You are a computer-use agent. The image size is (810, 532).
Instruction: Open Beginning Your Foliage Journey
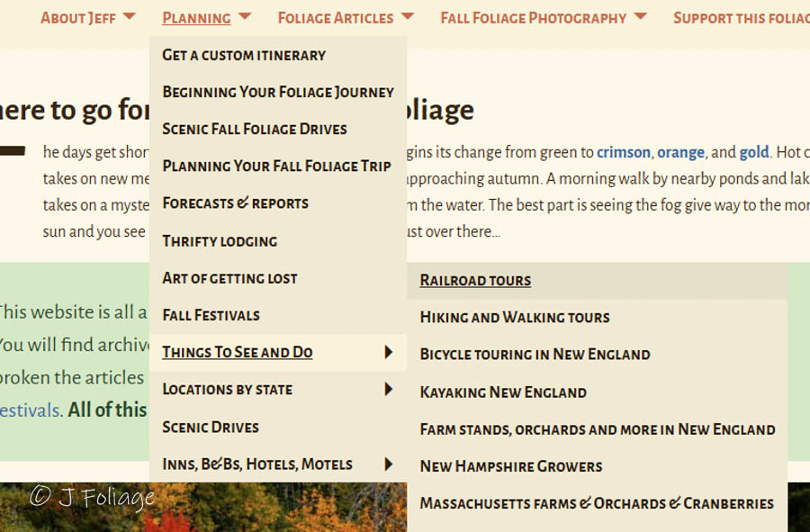tap(278, 92)
